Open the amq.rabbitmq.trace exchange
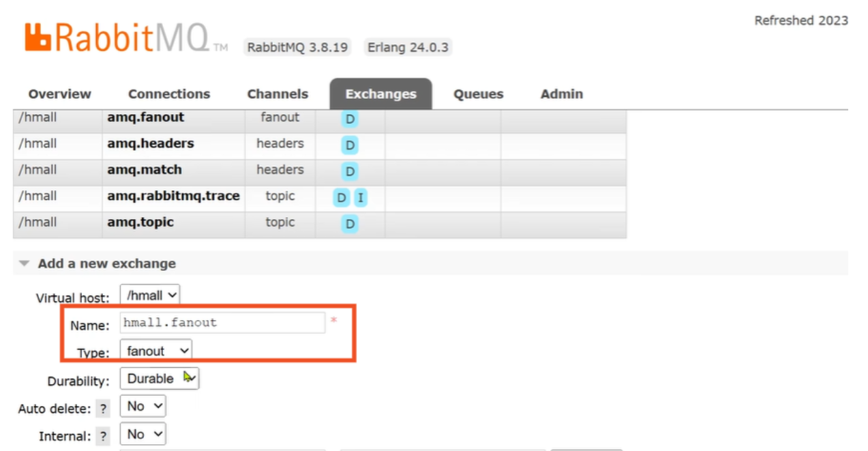 pyautogui.click(x=173, y=196)
